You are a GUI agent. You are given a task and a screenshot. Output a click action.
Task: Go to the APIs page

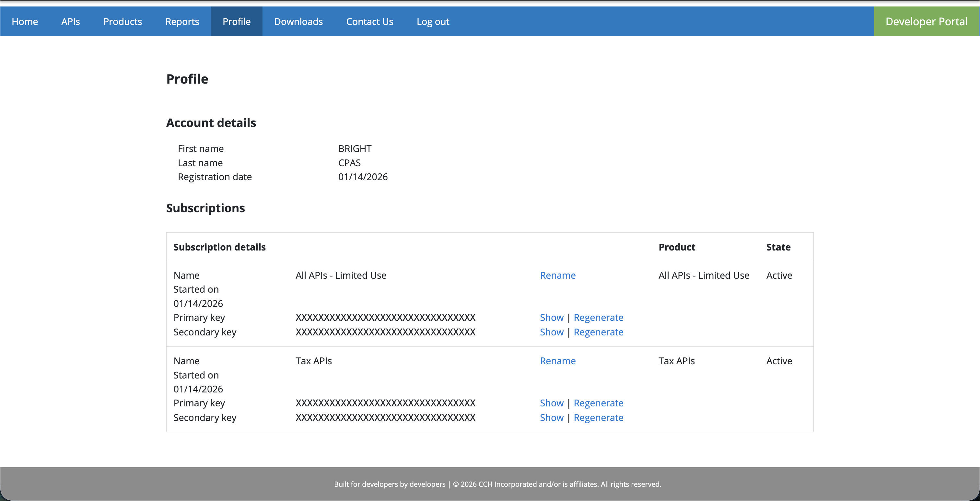(70, 22)
